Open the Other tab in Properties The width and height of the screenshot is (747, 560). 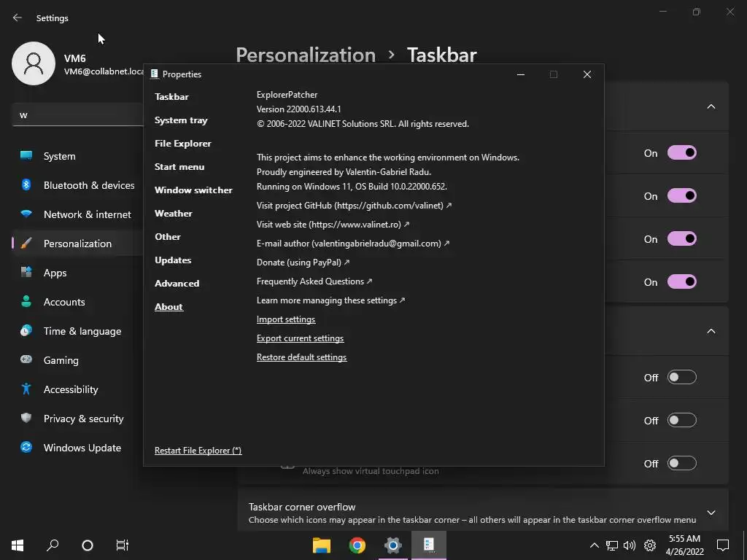pyautogui.click(x=168, y=237)
